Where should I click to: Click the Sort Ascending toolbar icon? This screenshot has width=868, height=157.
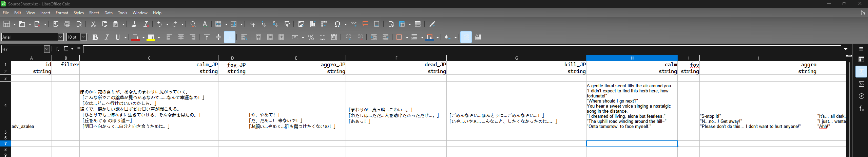(x=264, y=24)
